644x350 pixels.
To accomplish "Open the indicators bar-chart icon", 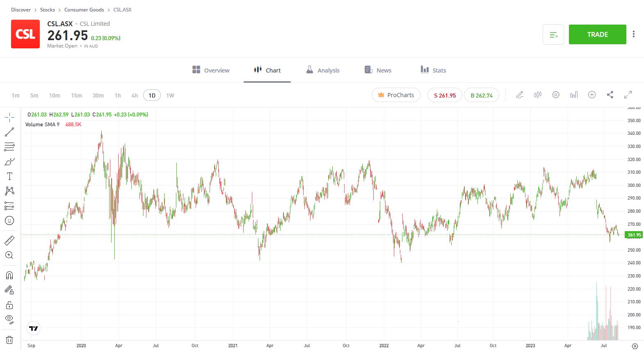I will pos(574,95).
